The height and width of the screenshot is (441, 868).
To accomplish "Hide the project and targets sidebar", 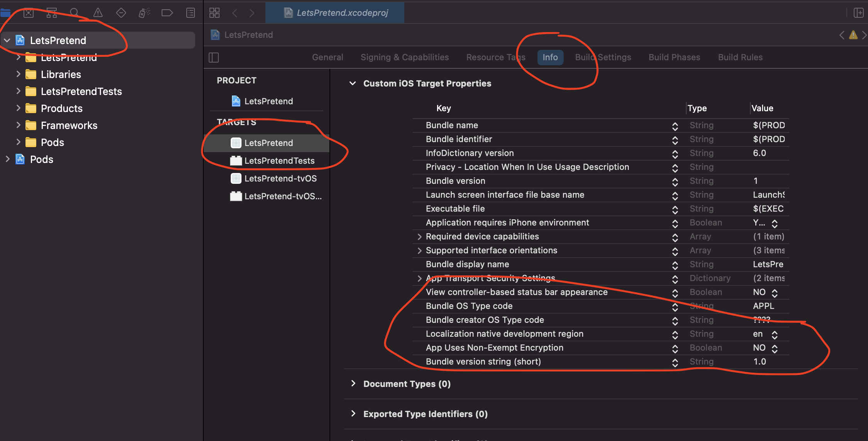I will pos(214,58).
